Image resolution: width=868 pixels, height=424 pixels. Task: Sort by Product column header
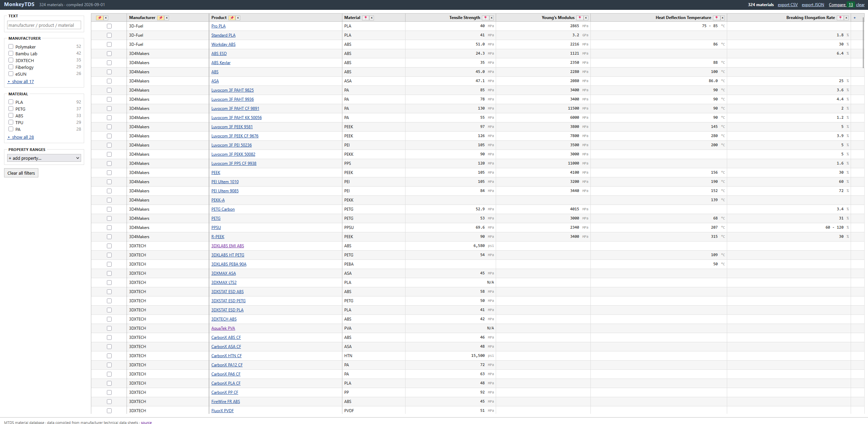(x=219, y=18)
